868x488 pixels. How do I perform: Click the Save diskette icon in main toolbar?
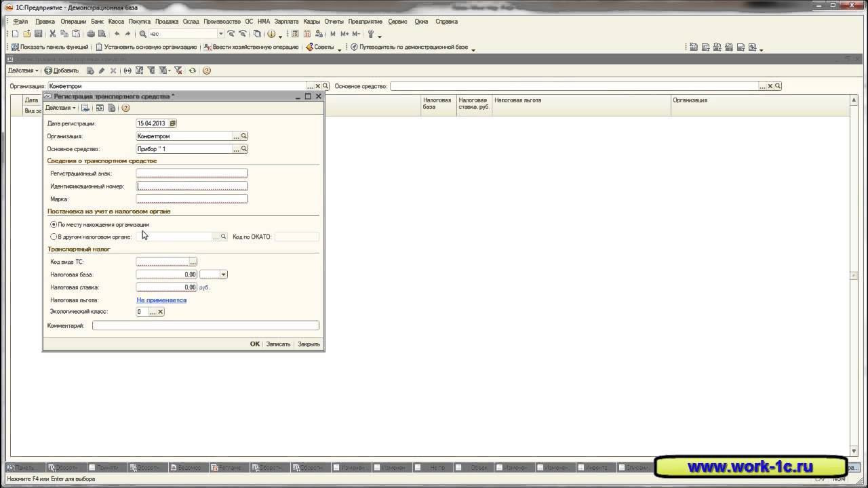pos(38,34)
